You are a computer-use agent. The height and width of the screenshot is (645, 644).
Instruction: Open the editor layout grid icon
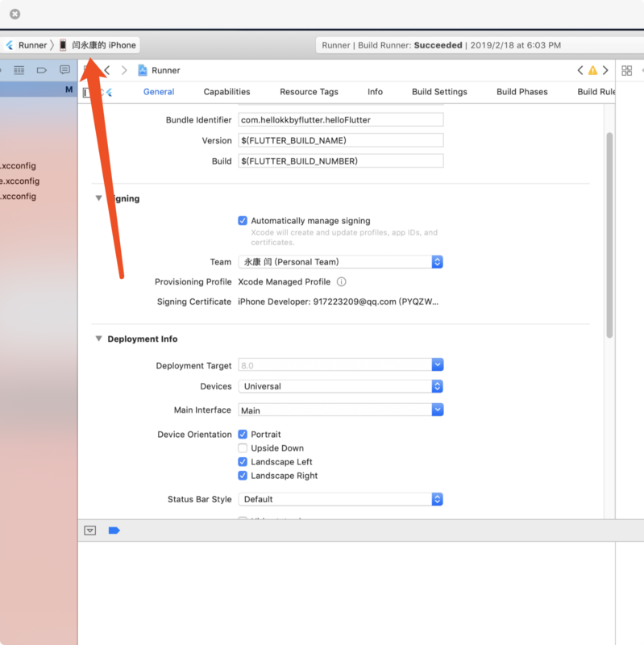pyautogui.click(x=627, y=70)
